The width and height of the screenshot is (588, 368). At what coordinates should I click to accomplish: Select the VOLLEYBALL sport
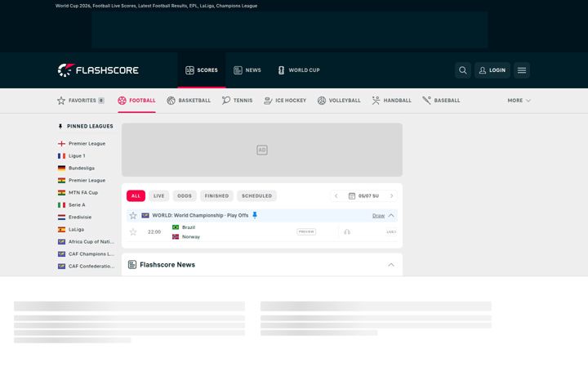click(x=339, y=101)
